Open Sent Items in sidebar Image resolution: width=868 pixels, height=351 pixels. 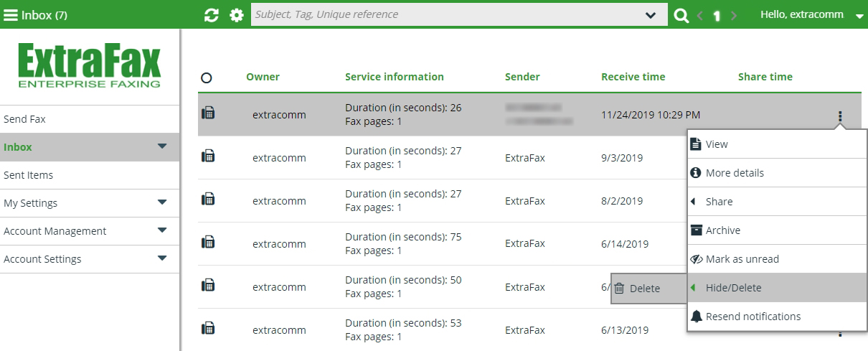pyautogui.click(x=90, y=175)
